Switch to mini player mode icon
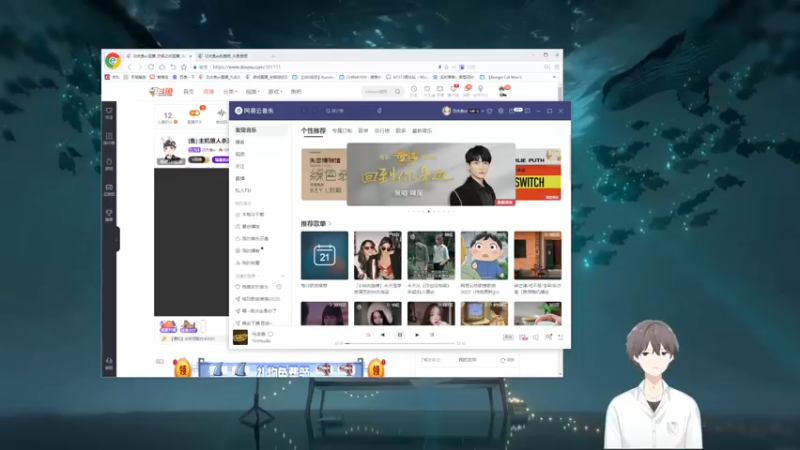 click(528, 111)
